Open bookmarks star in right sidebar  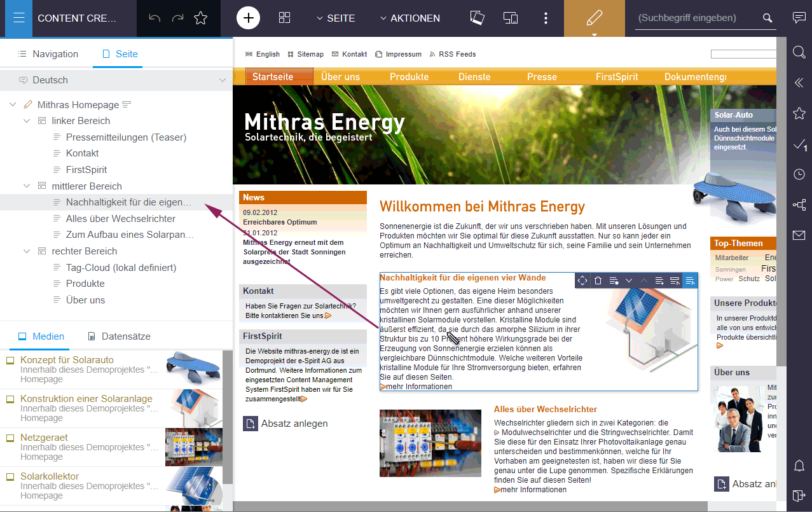coord(799,113)
